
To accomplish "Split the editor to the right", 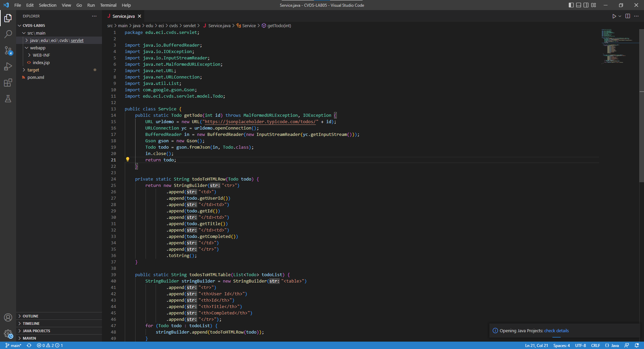I will [628, 16].
